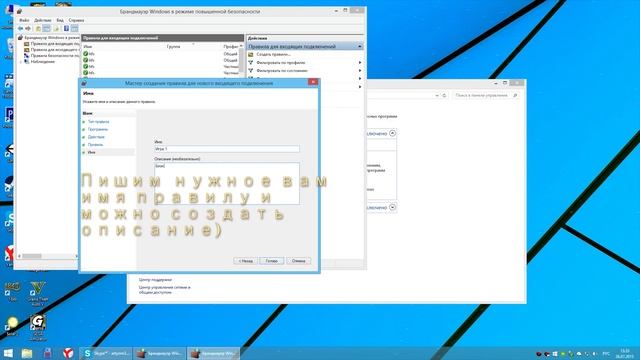Click the Назад button in wizard
The image size is (640, 360).
coord(246,260)
